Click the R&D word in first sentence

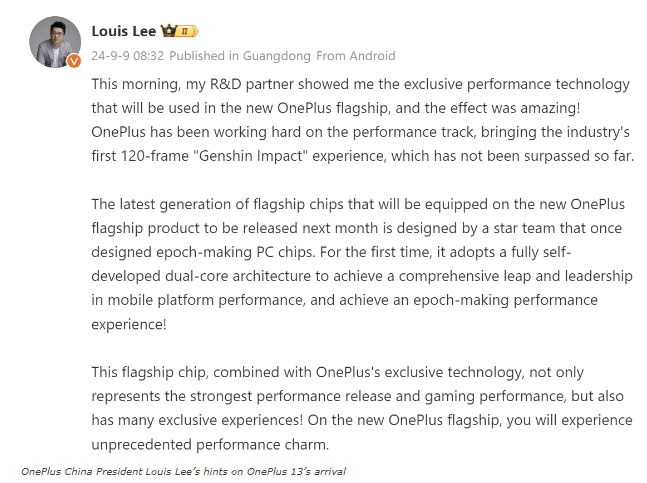225,84
